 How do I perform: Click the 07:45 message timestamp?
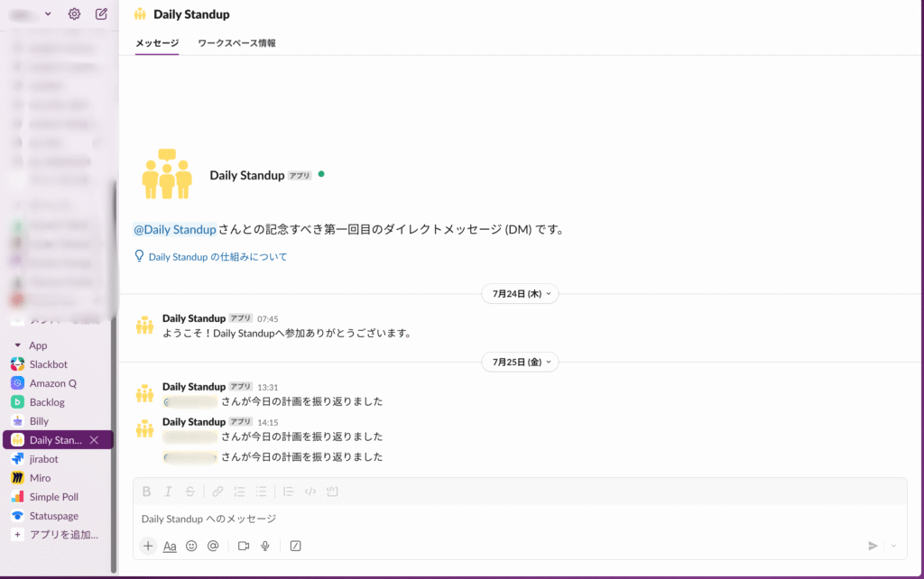267,318
